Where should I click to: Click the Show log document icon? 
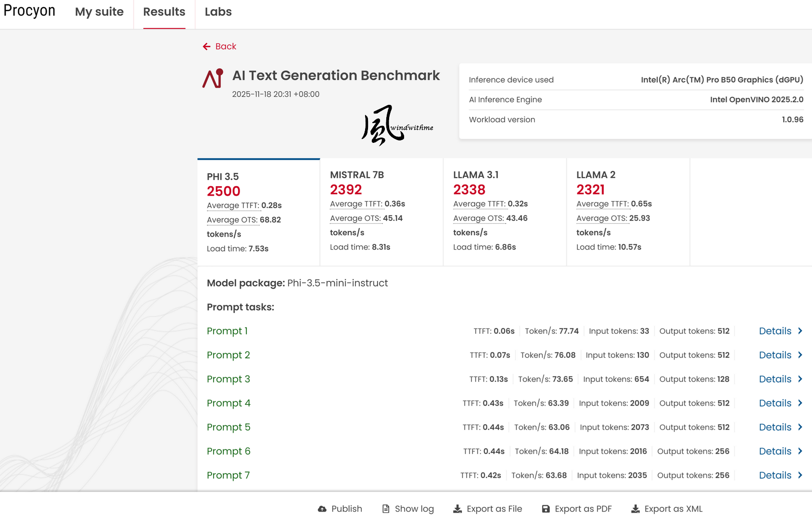(x=386, y=509)
